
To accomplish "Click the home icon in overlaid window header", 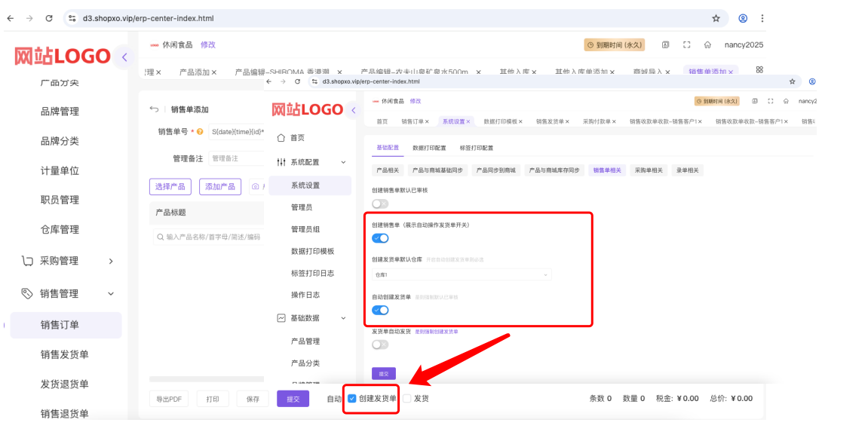I will 786,101.
